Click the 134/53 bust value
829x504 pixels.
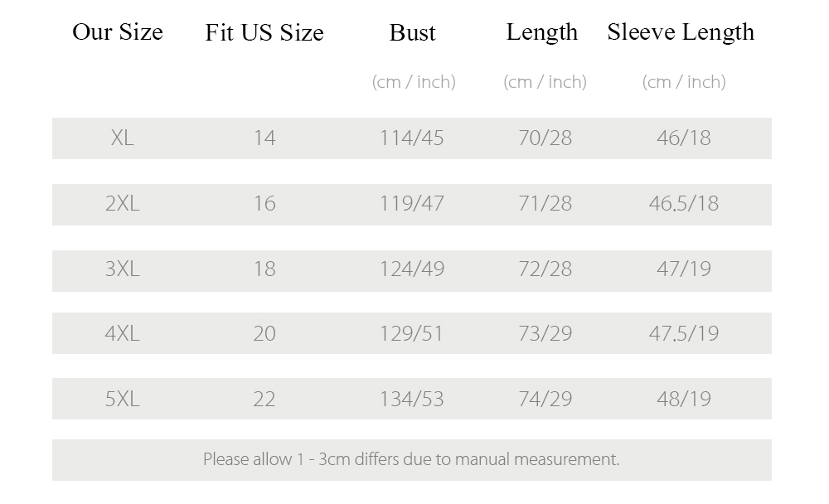click(x=412, y=400)
